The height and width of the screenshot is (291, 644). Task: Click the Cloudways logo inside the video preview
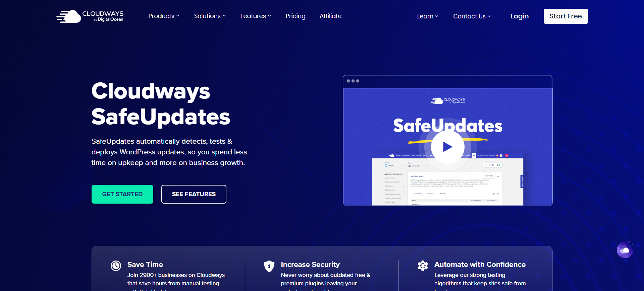pyautogui.click(x=447, y=101)
